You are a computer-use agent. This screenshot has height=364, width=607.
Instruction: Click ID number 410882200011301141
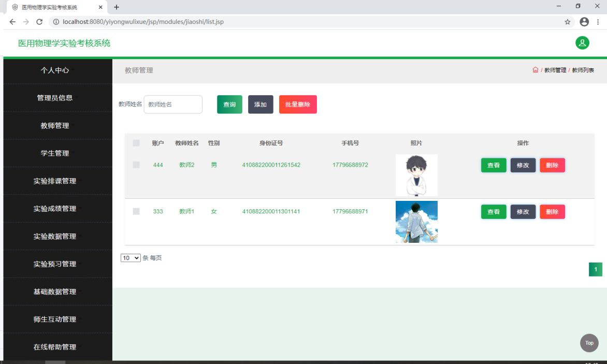point(271,211)
